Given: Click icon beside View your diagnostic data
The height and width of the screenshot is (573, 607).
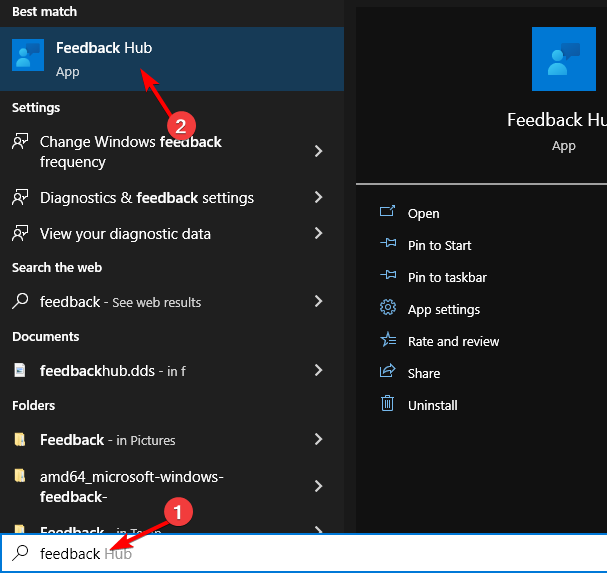Looking at the screenshot, I should click(20, 233).
